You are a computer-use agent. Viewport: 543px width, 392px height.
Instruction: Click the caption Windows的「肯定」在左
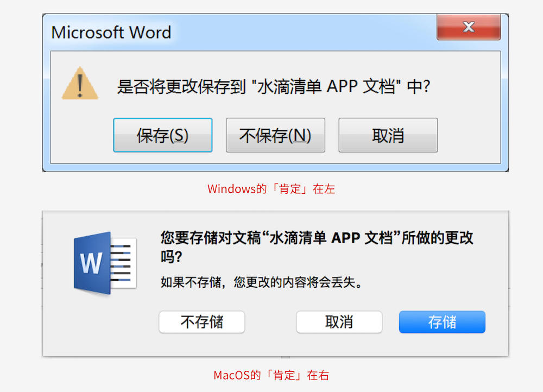coord(271,189)
